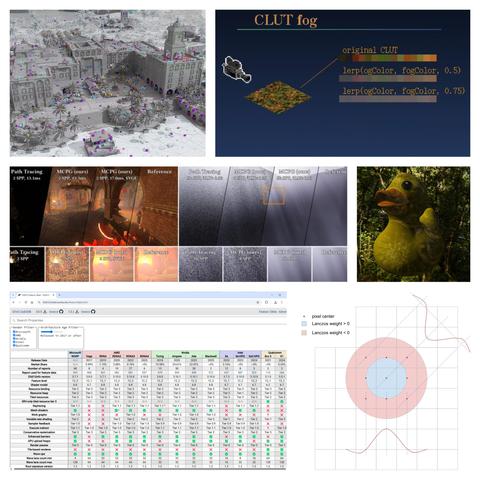The width and height of the screenshot is (480, 480).
Task: Click the Wave ops row label
Action: [x=39, y=454]
